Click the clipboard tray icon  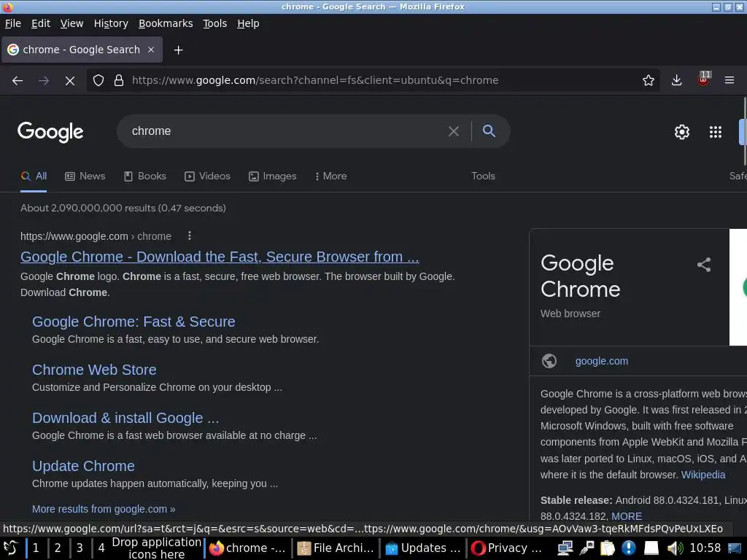coord(608,548)
